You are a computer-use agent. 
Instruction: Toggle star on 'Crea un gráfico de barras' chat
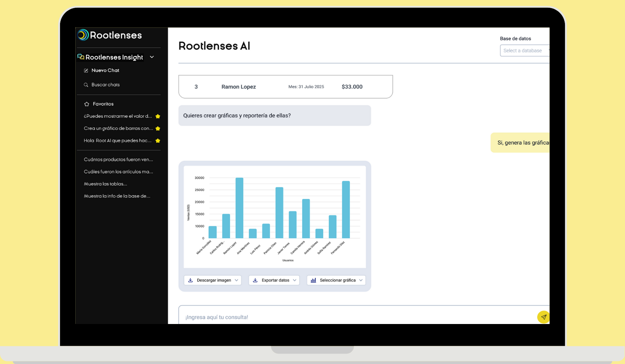pyautogui.click(x=158, y=128)
